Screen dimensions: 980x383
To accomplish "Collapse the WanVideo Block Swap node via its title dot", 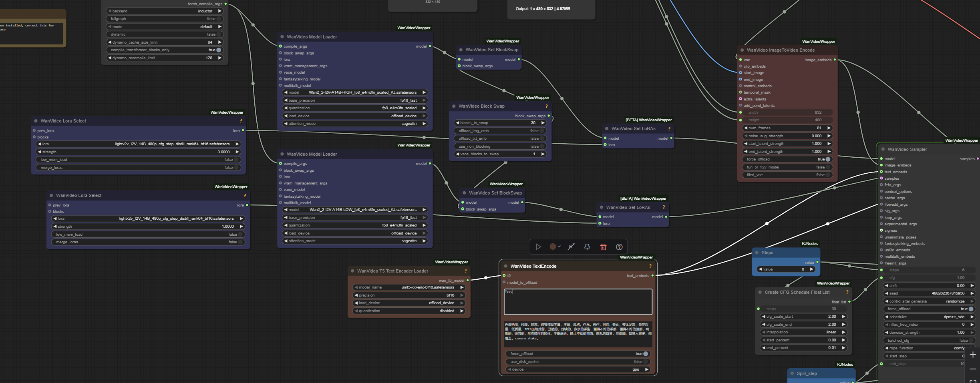I will coord(454,106).
